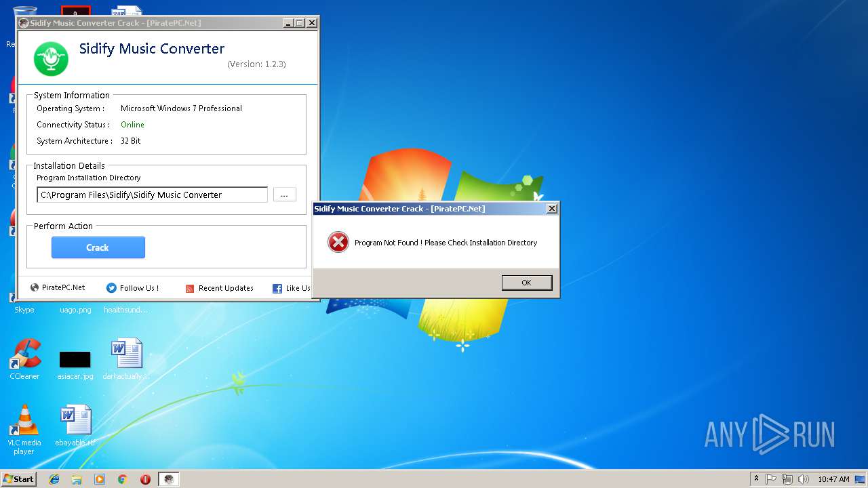Select the asiacar.jpg desktop file

pyautogui.click(x=75, y=364)
